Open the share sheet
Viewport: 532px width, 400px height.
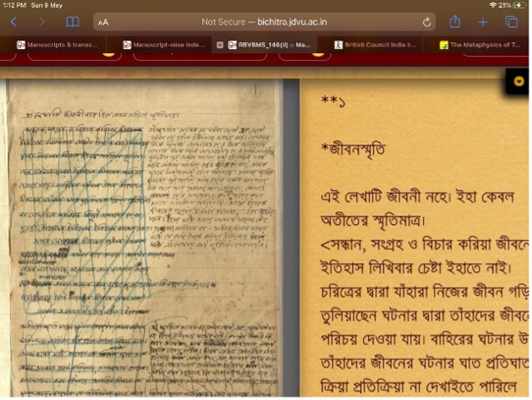click(455, 22)
